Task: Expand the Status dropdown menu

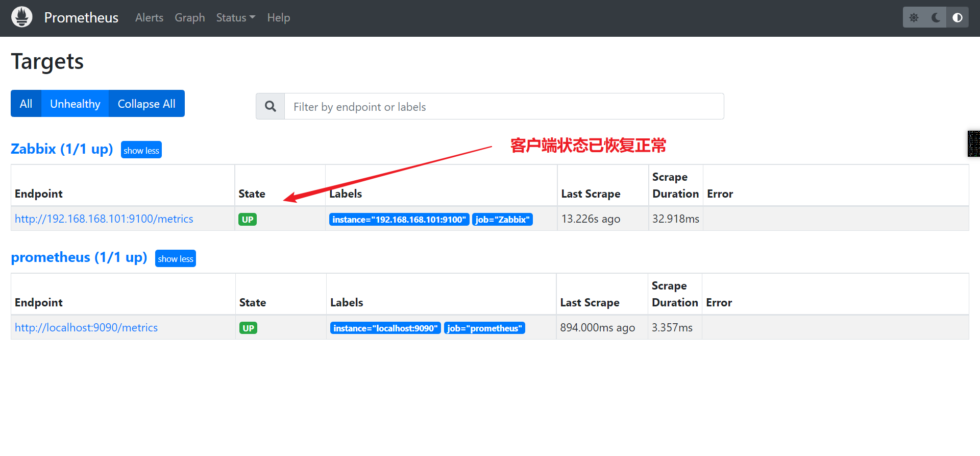Action: point(235,18)
